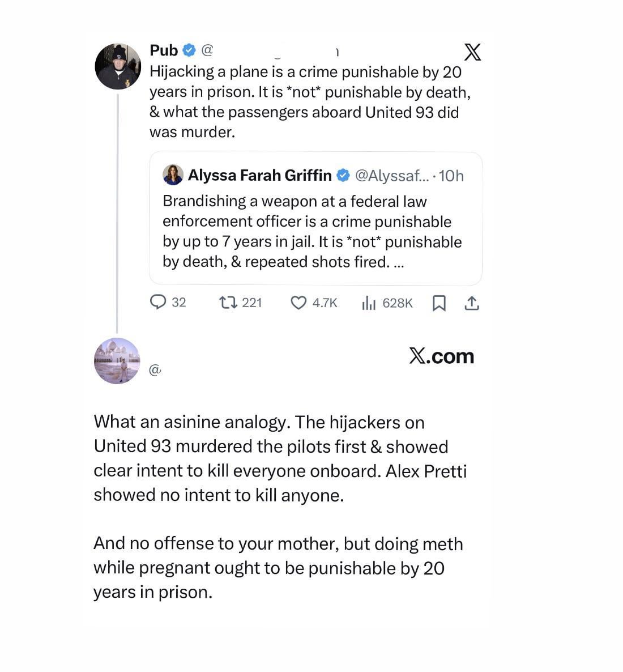The image size is (623, 672).
Task: Click the @Alyssaf... handle
Action: point(392,176)
